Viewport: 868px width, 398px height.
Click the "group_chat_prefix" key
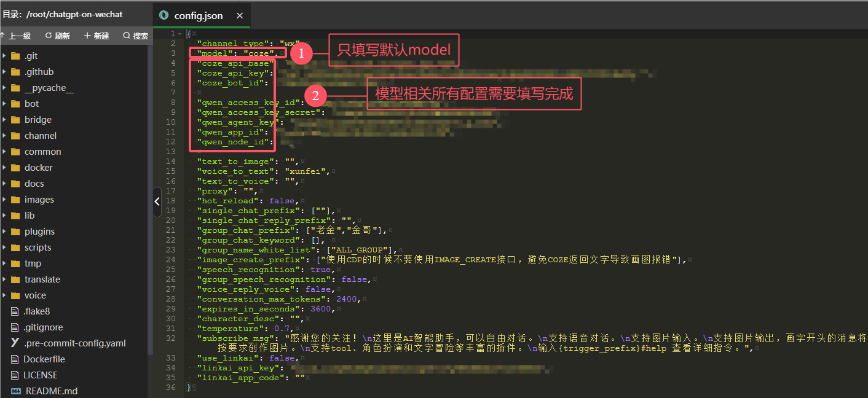[246, 230]
